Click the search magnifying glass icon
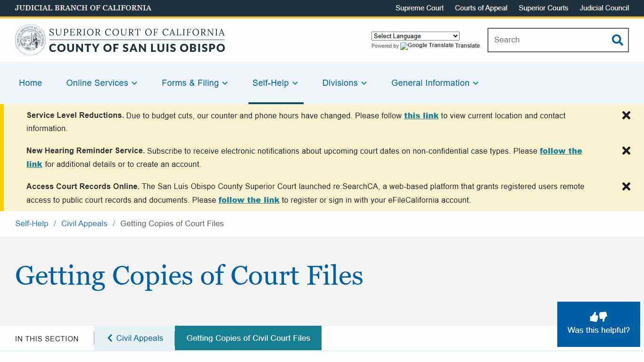Viewport: 644px width, 362px height. 617,40
